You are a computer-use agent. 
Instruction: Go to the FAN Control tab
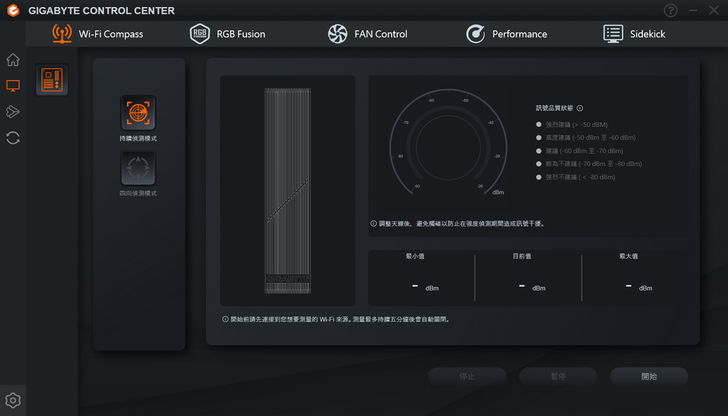coord(367,34)
